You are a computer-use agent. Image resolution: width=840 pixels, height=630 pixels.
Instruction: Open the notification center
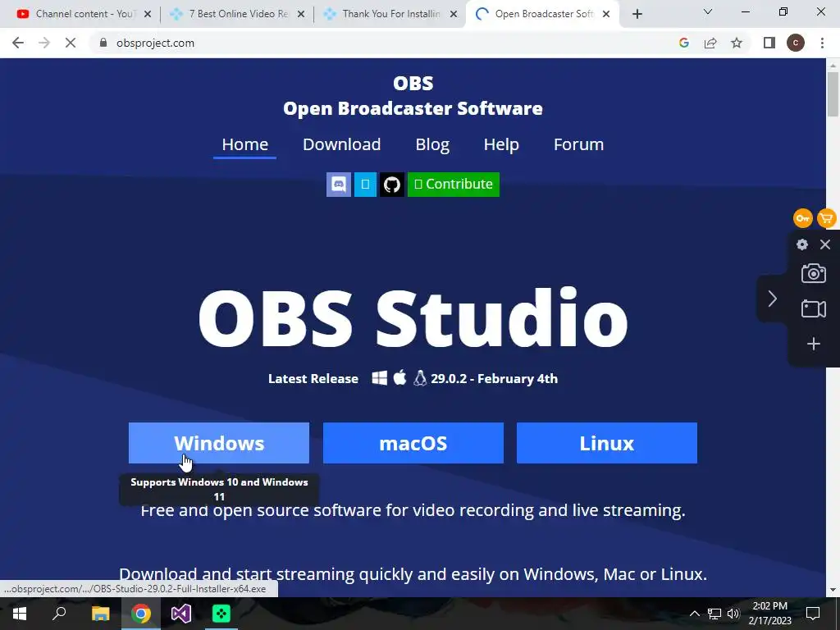(813, 614)
